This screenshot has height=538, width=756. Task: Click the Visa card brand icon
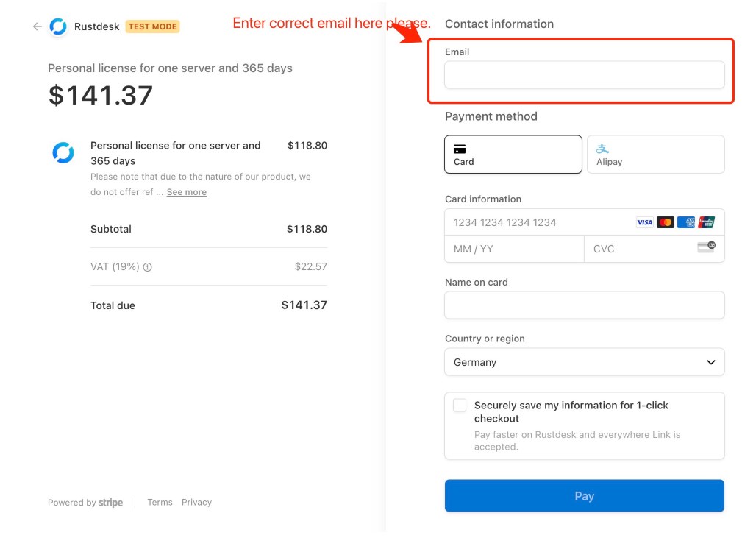645,222
